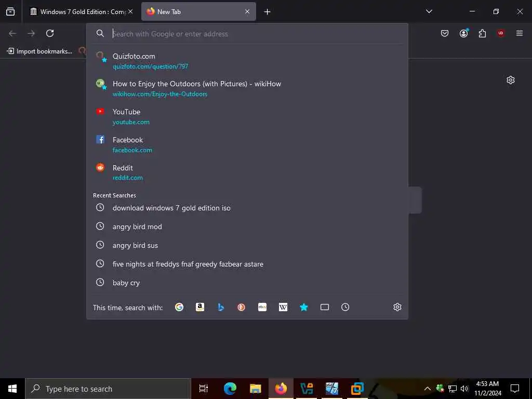Image resolution: width=532 pixels, height=399 pixels.
Task: Open the notification center
Action: click(515, 389)
